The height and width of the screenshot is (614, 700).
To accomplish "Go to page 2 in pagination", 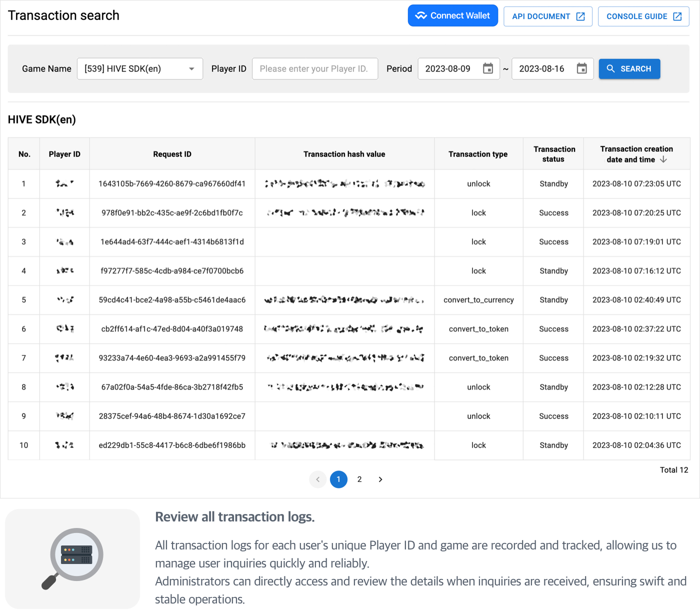I will 359,479.
